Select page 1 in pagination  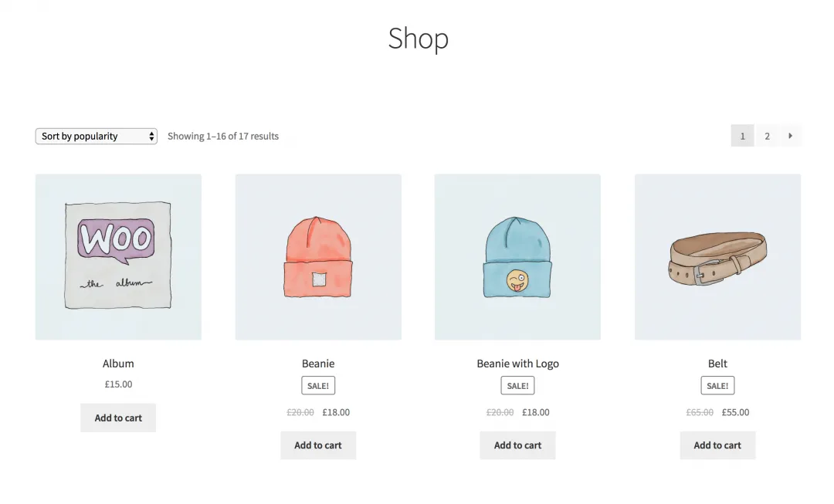click(x=743, y=136)
